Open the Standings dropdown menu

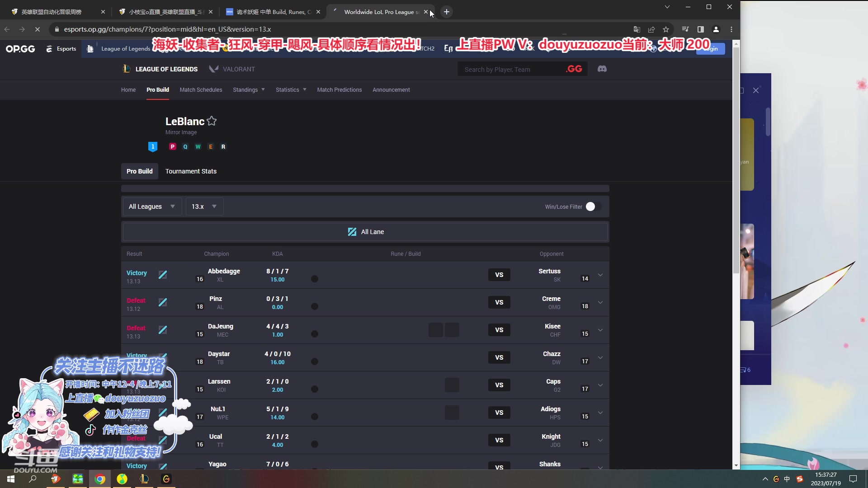click(249, 90)
